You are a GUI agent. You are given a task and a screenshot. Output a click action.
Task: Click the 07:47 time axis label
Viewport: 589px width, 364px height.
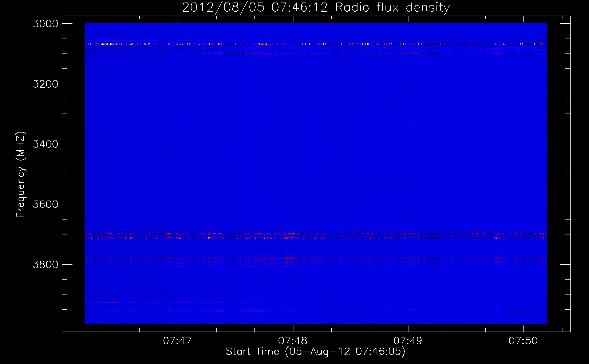(178, 341)
